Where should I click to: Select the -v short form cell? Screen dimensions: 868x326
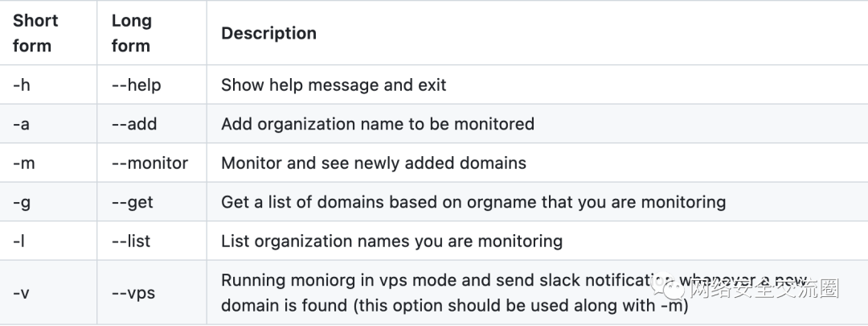[x=22, y=293]
